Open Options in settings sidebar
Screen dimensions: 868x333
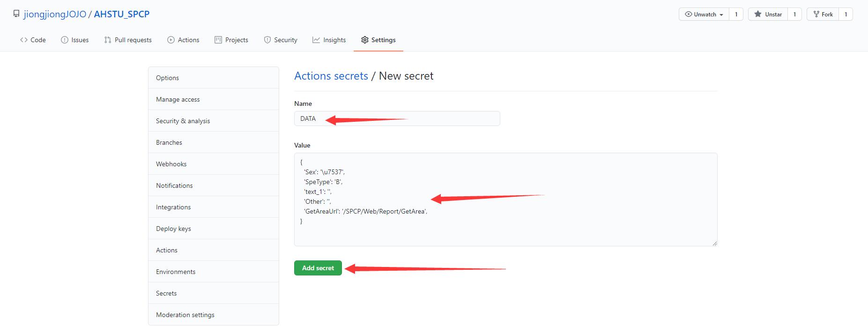pyautogui.click(x=214, y=78)
